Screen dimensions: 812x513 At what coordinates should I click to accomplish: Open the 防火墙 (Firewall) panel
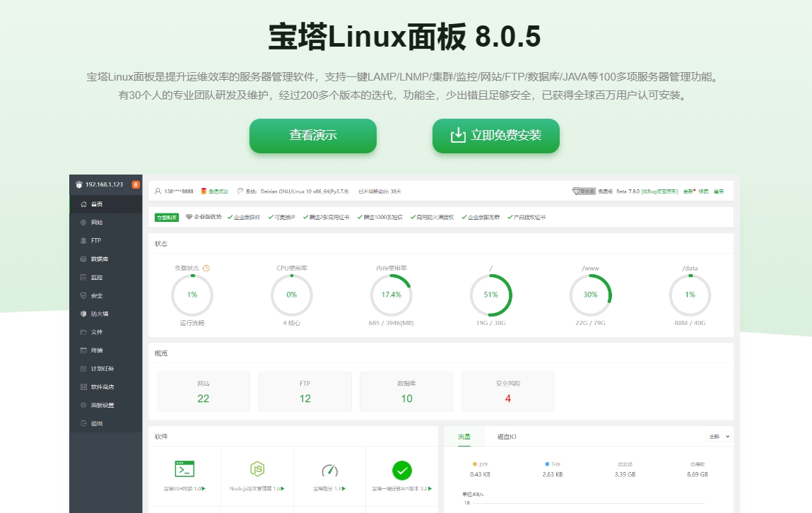click(97, 313)
